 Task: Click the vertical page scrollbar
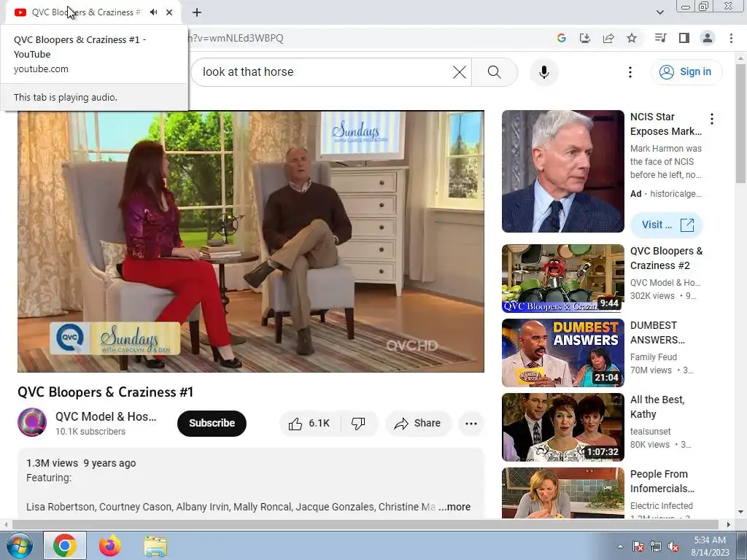(740, 124)
